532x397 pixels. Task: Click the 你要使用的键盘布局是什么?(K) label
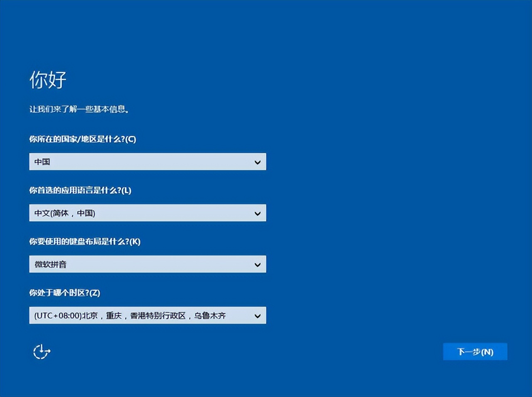(85, 241)
